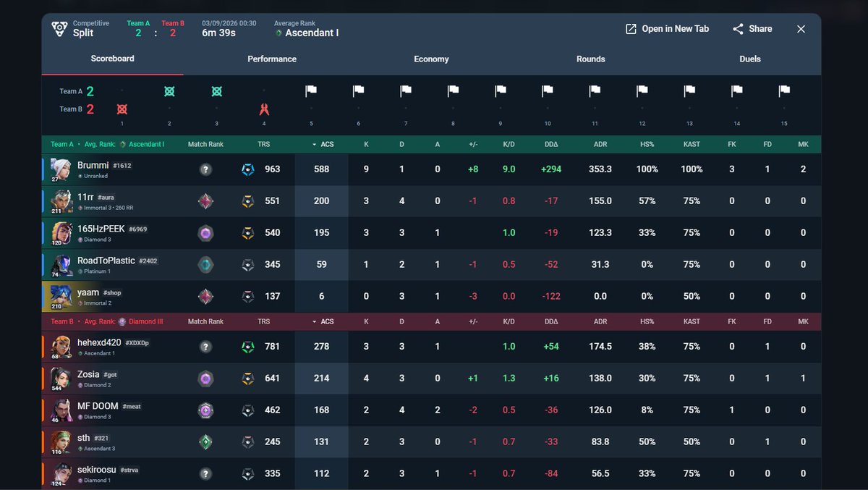
Task: Open hehexd420's profile link
Action: [x=99, y=342]
